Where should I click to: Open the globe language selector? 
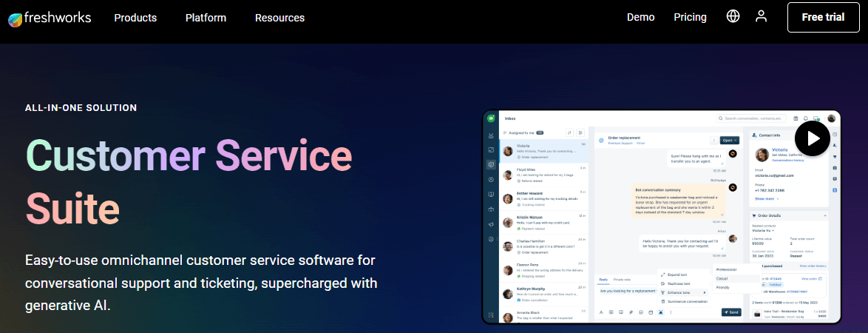pyautogui.click(x=733, y=16)
